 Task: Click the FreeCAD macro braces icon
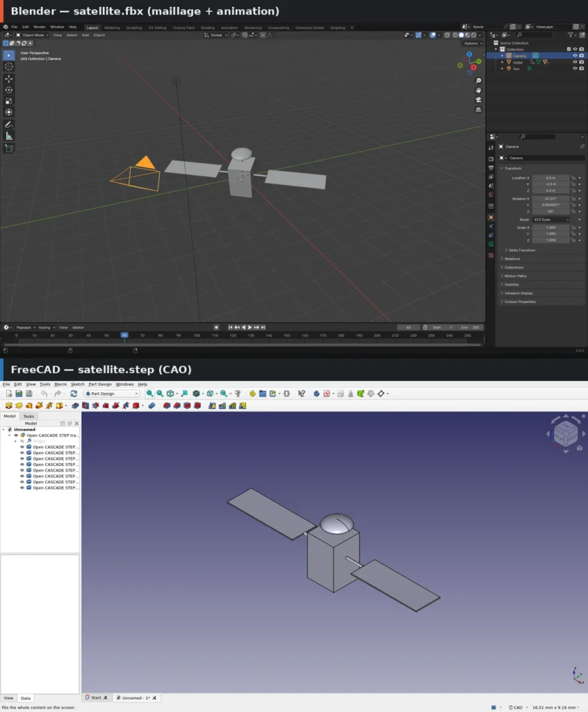(x=286, y=394)
